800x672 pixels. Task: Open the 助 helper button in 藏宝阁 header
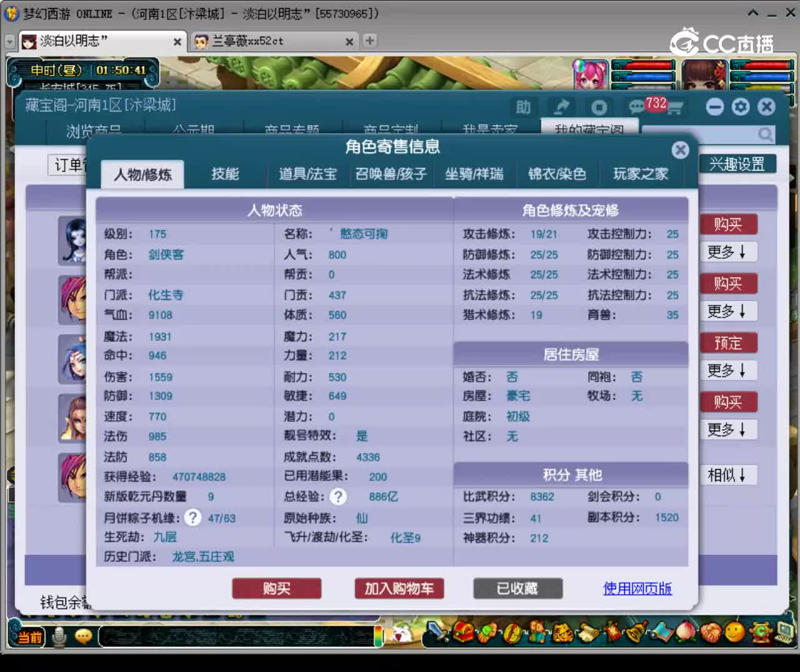pos(523,107)
